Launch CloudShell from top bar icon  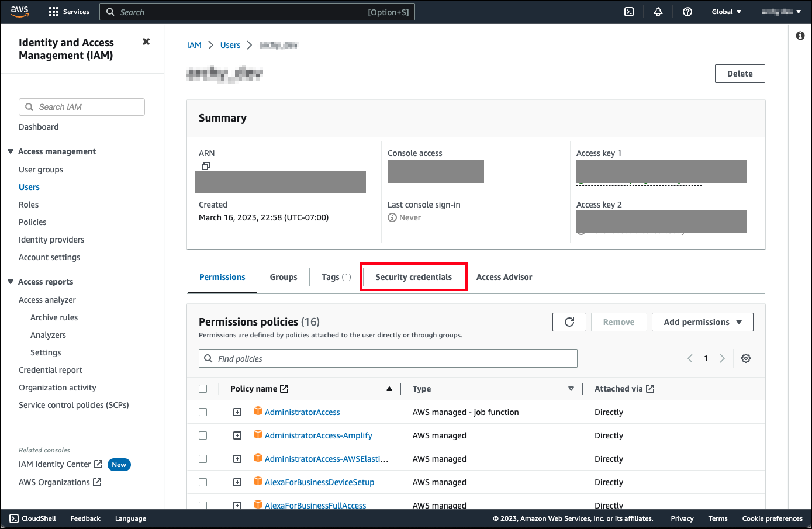(x=629, y=12)
